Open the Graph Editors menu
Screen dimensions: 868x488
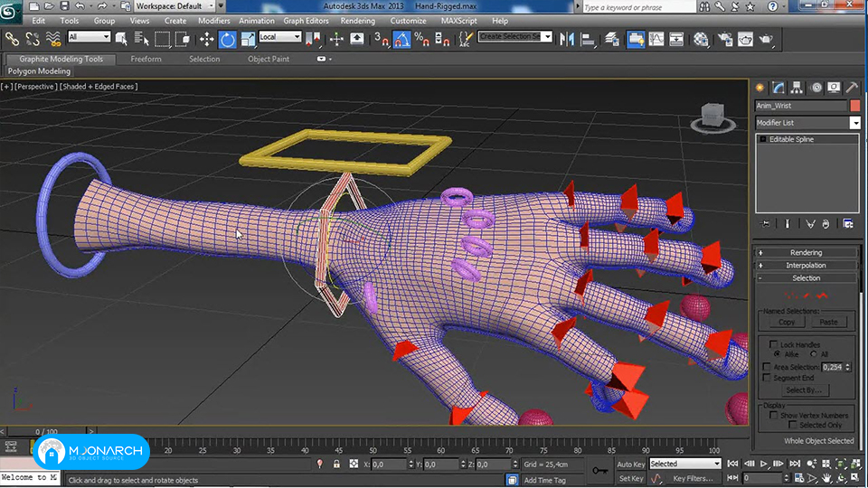pyautogui.click(x=306, y=21)
